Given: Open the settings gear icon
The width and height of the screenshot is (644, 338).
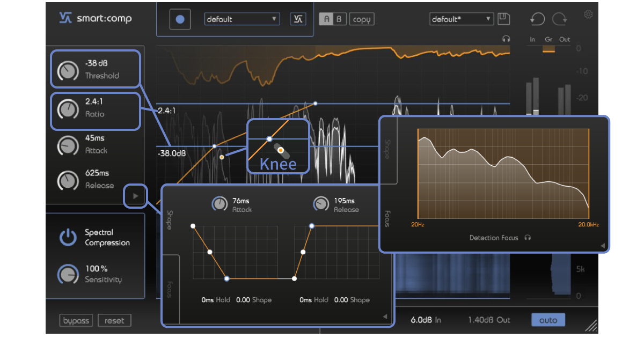Looking at the screenshot, I should [x=588, y=14].
